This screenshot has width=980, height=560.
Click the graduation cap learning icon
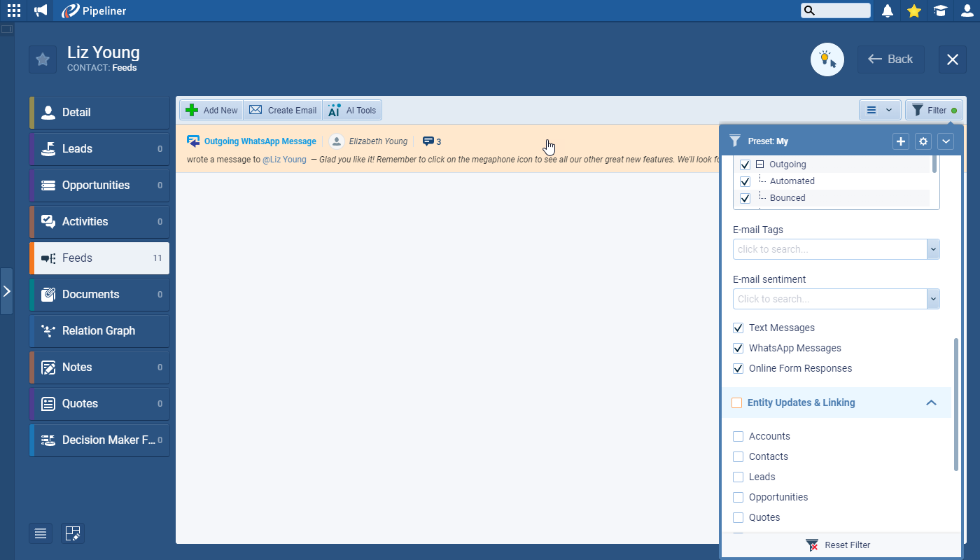tap(940, 10)
